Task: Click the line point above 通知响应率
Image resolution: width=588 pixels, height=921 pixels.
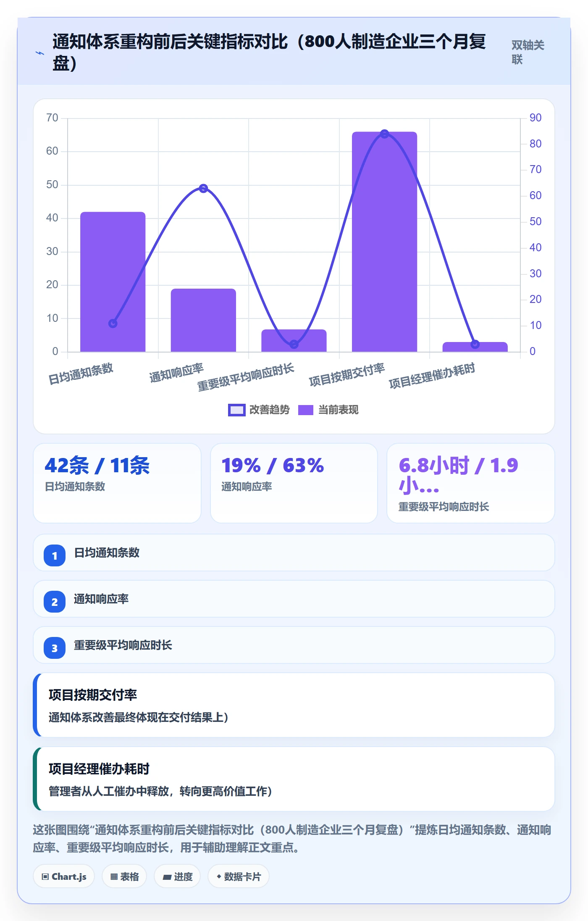Action: tap(203, 188)
